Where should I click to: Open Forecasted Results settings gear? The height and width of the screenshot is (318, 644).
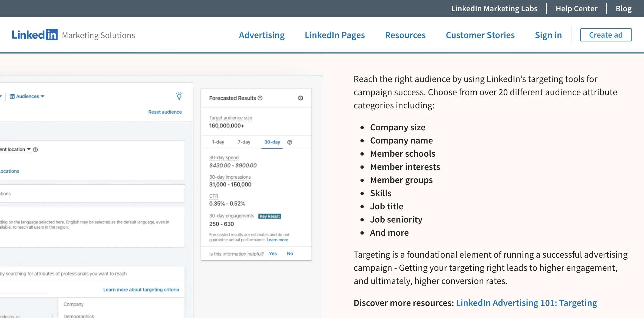click(x=301, y=98)
